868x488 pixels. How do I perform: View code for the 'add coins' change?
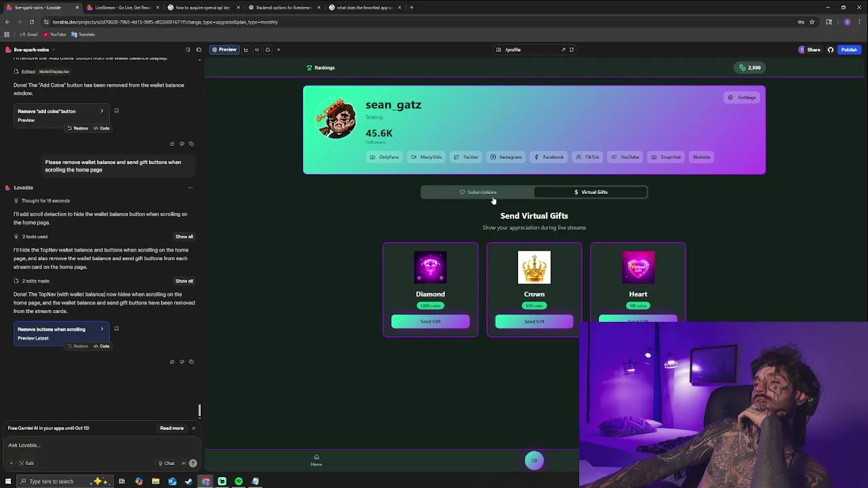coord(102,128)
